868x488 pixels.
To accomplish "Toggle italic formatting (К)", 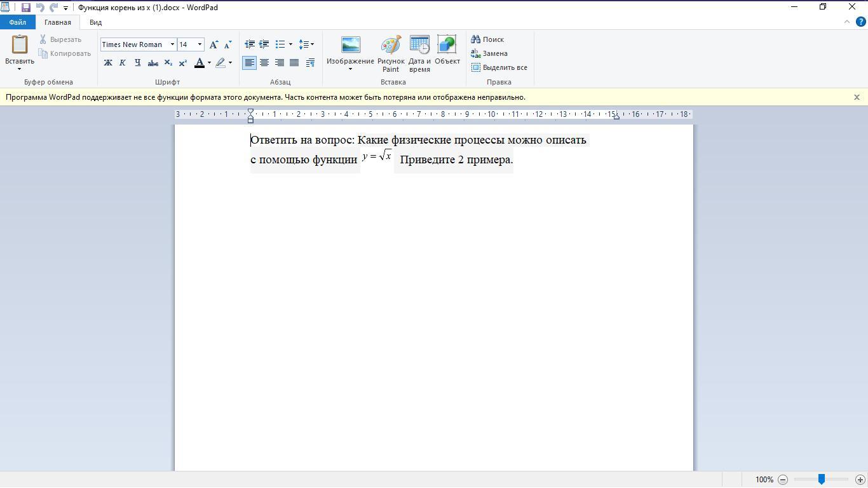I will coord(123,63).
